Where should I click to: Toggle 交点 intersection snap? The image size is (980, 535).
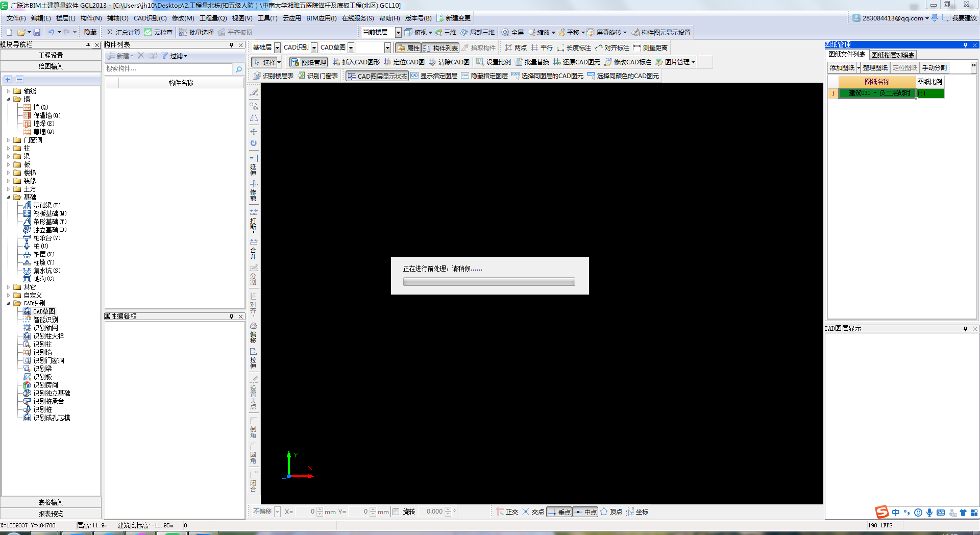(533, 512)
